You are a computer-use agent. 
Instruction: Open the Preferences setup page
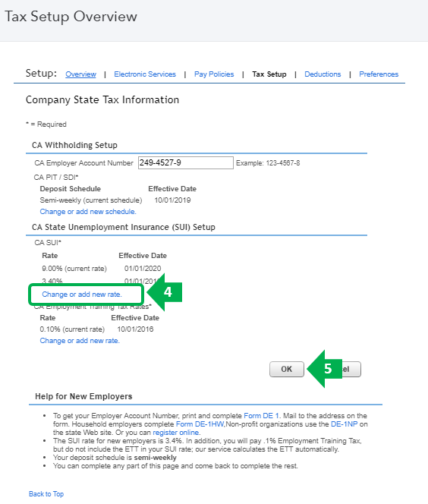[379, 74]
